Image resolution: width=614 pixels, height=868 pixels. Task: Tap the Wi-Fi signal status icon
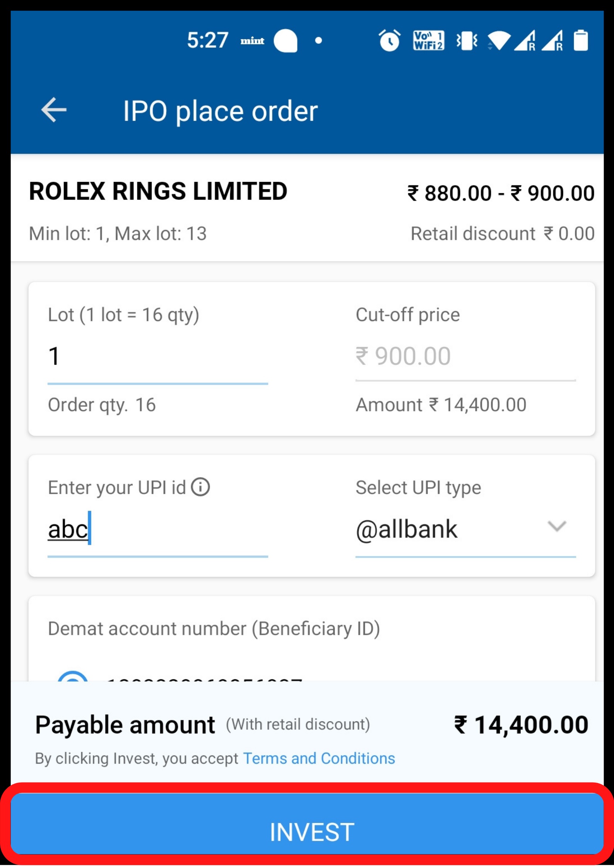(x=499, y=40)
